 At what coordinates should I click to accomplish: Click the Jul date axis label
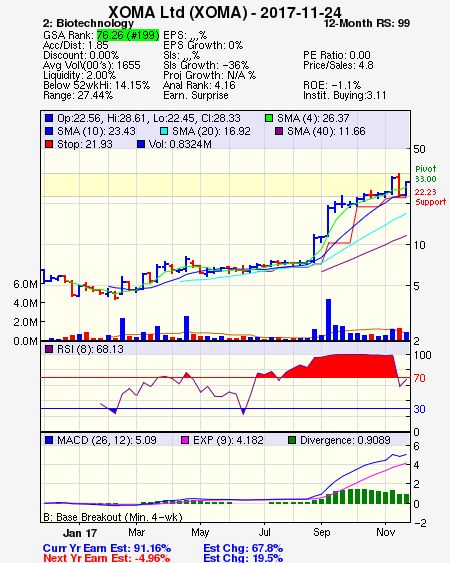click(x=265, y=532)
